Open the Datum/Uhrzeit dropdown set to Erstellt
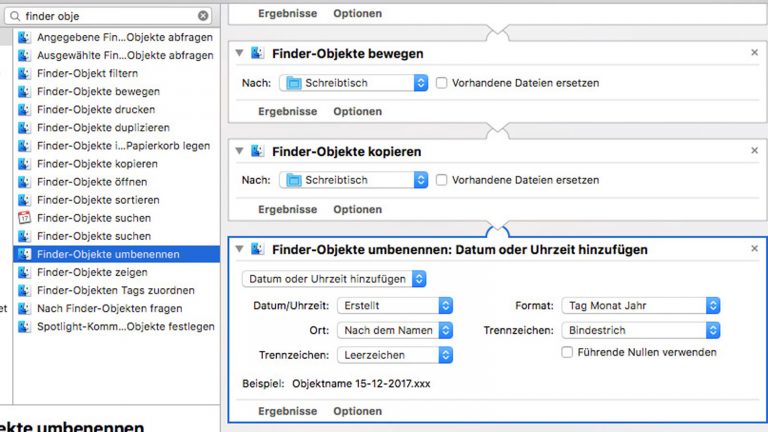 (395, 306)
